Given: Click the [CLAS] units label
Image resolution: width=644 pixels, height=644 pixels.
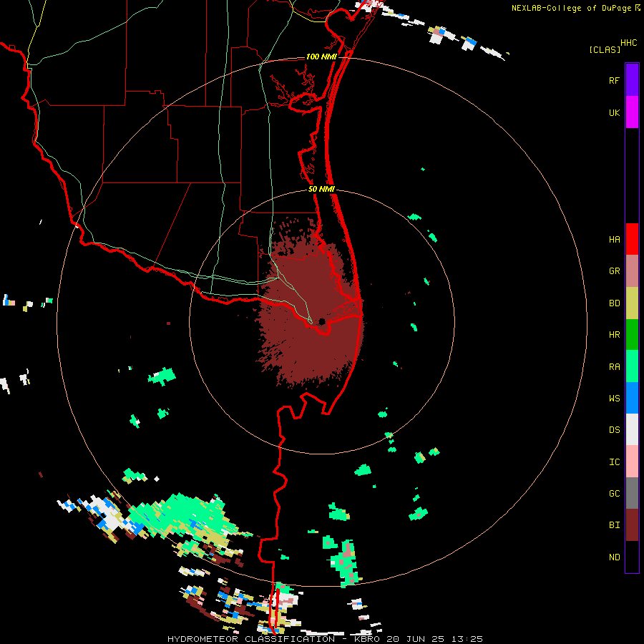Looking at the screenshot, I should (605, 49).
